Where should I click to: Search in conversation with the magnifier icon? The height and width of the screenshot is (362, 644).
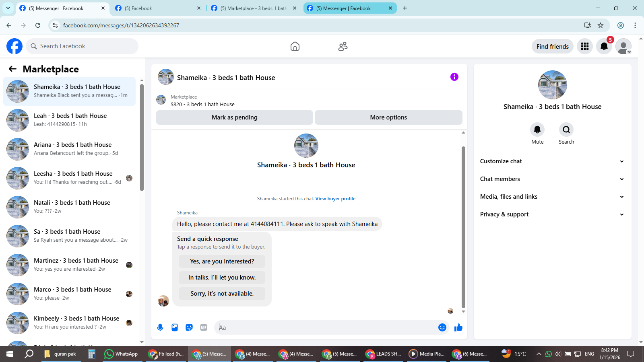[x=566, y=130]
